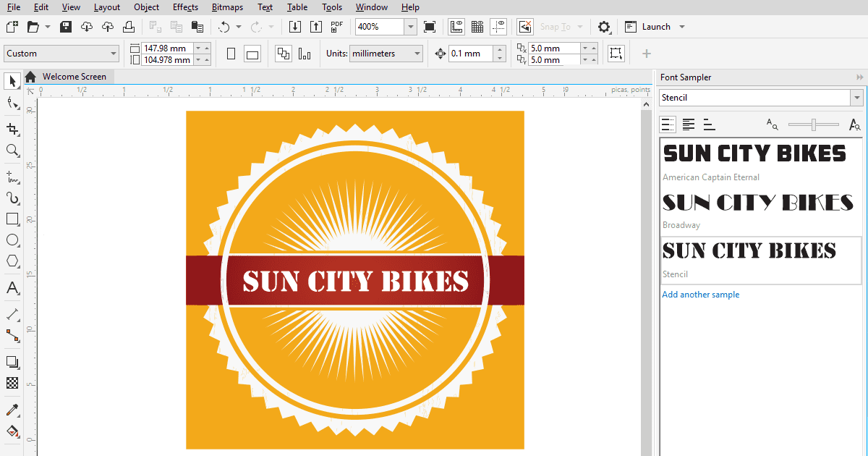Select the Zoom tool

tap(12, 151)
